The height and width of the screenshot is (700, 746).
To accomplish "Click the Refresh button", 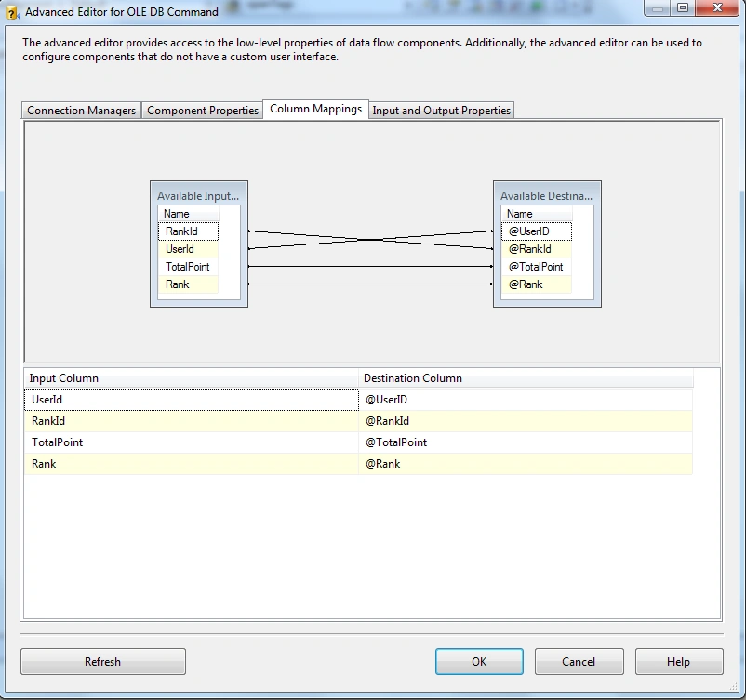I will 102,662.
